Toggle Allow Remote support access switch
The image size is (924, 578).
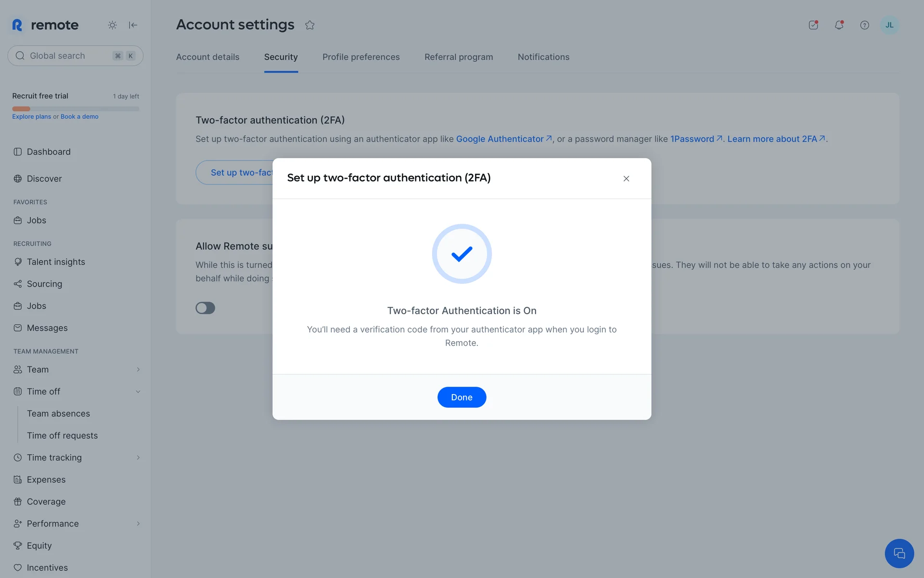click(x=205, y=308)
